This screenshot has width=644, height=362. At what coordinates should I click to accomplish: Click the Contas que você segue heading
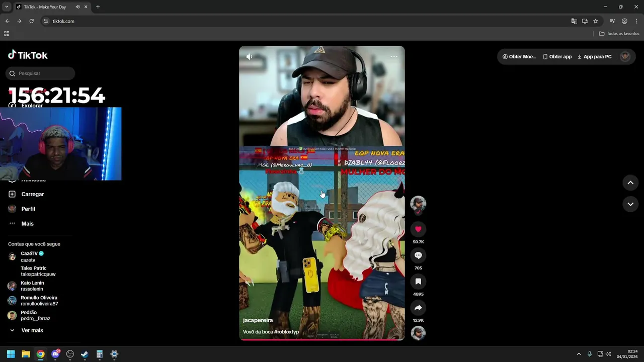[x=34, y=244]
